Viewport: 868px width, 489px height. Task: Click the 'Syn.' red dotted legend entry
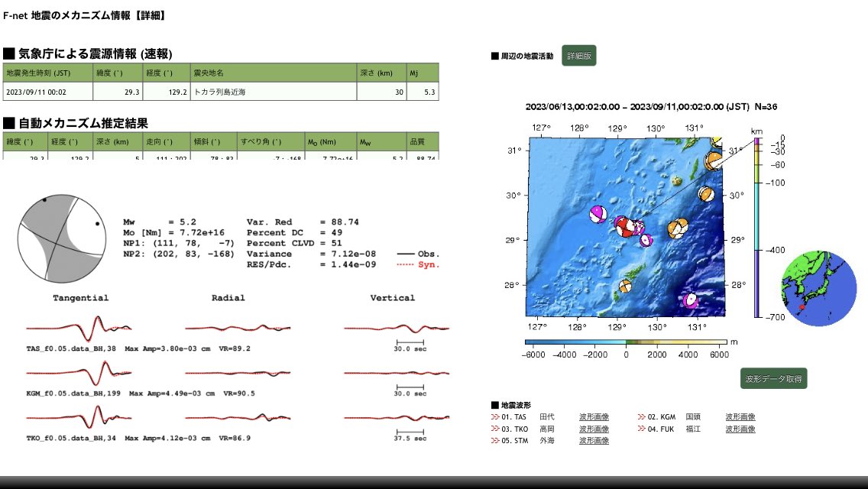coord(419,264)
